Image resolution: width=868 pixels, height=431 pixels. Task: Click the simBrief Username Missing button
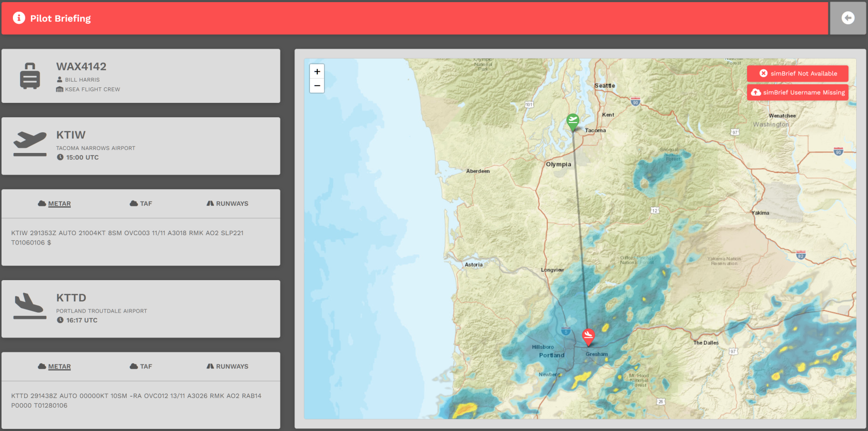pos(798,93)
